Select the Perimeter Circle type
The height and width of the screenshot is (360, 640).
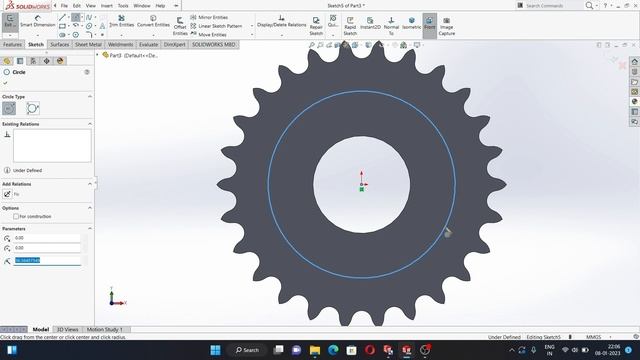click(33, 109)
